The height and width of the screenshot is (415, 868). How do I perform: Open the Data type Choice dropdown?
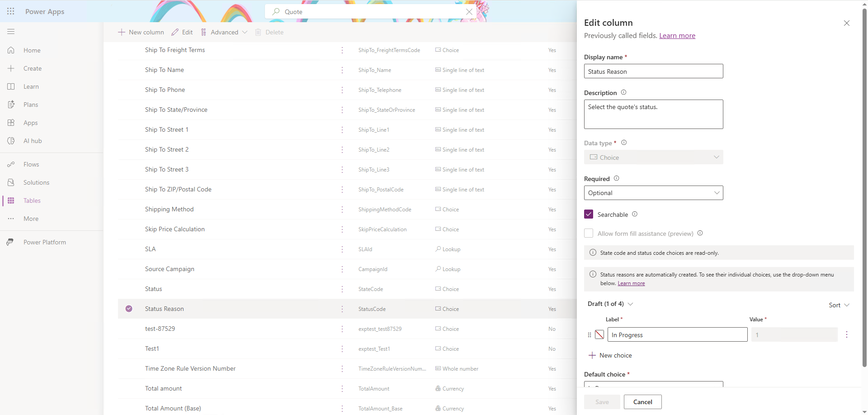click(x=654, y=157)
